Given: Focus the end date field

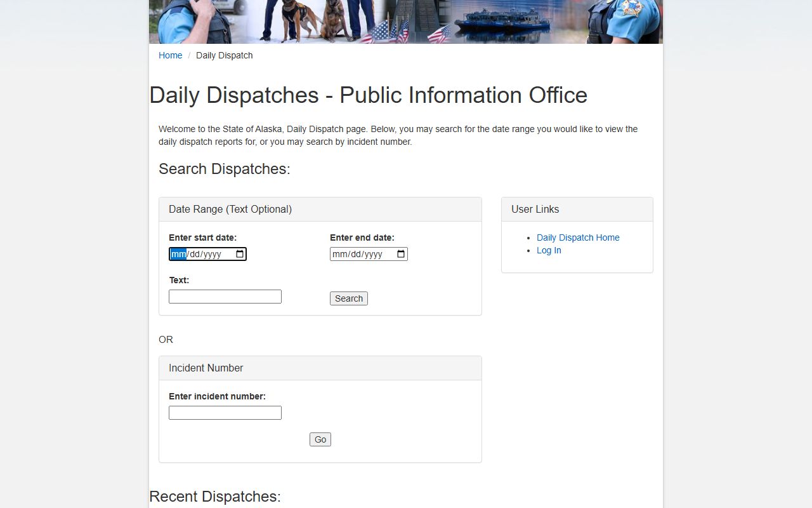Looking at the screenshot, I should (x=369, y=254).
